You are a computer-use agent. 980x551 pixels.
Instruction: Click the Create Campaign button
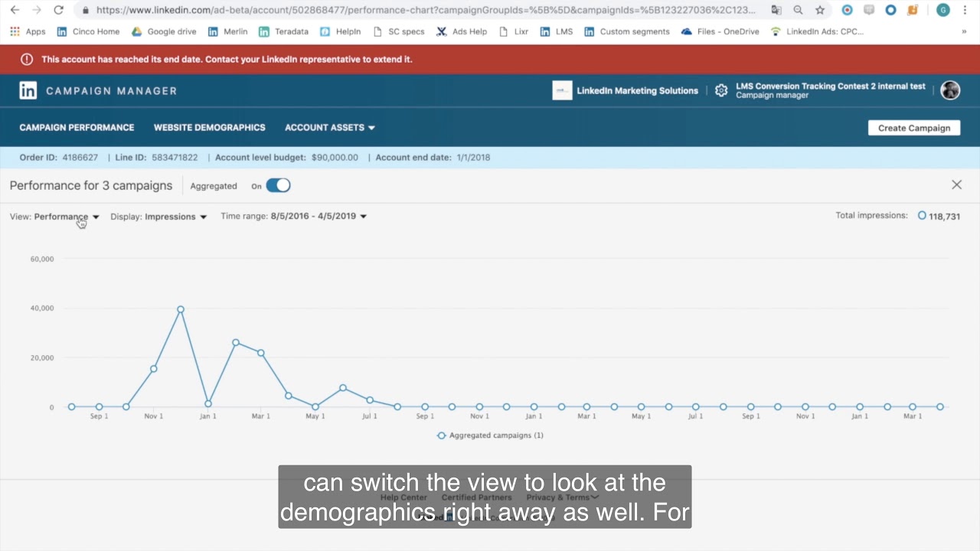coord(914,128)
